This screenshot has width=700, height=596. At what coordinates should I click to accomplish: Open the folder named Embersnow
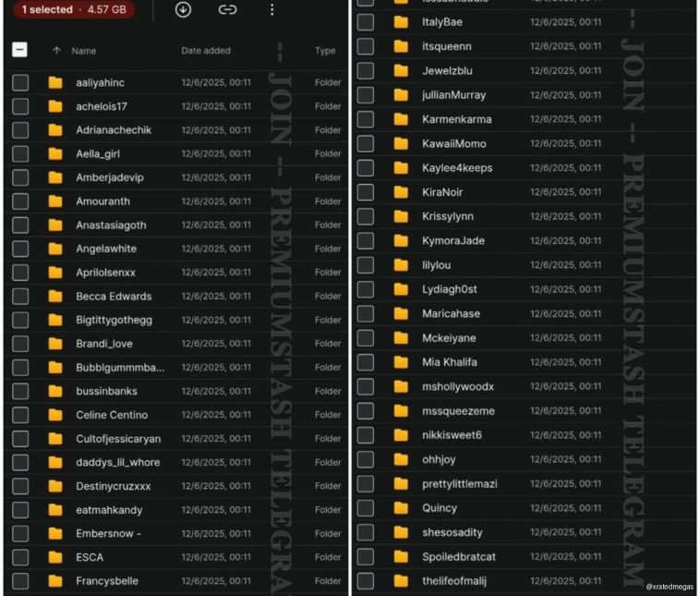[107, 533]
